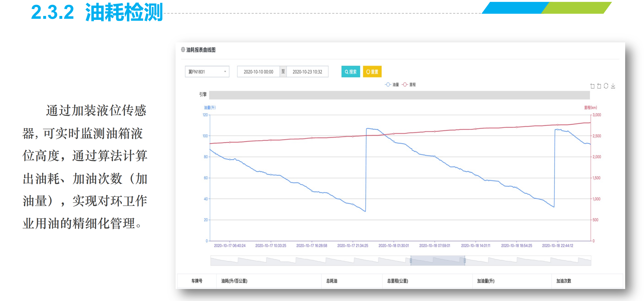Screen dimensions: 644x301
Task: Click the 加油次数 column header
Action: (564, 281)
